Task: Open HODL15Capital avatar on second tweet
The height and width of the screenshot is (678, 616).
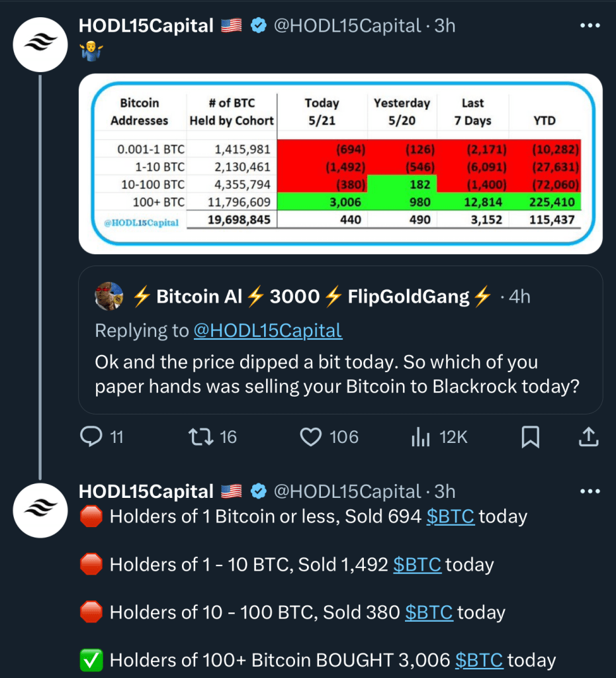Action: (41, 509)
